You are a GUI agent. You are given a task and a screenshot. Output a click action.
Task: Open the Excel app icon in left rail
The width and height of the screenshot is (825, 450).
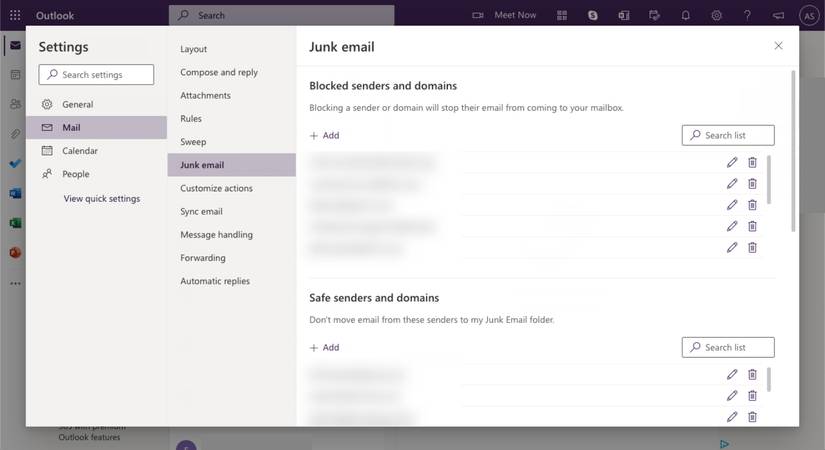[x=15, y=223]
